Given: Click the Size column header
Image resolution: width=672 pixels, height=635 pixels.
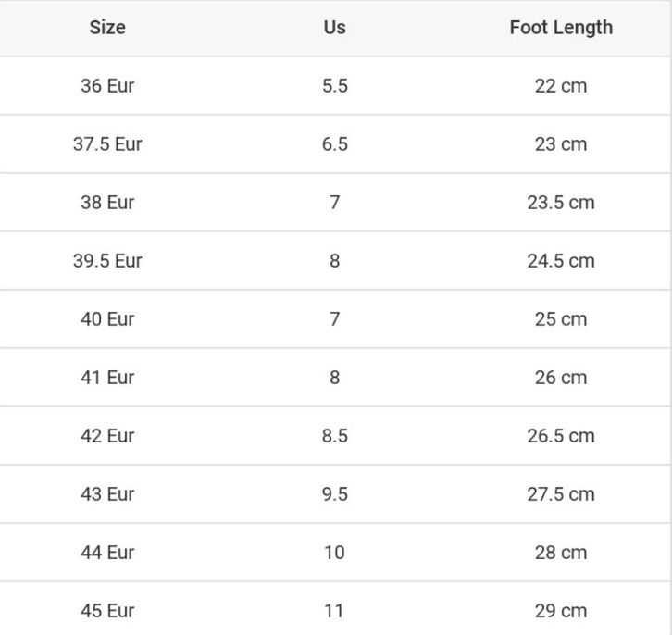Looking at the screenshot, I should click(x=107, y=28).
